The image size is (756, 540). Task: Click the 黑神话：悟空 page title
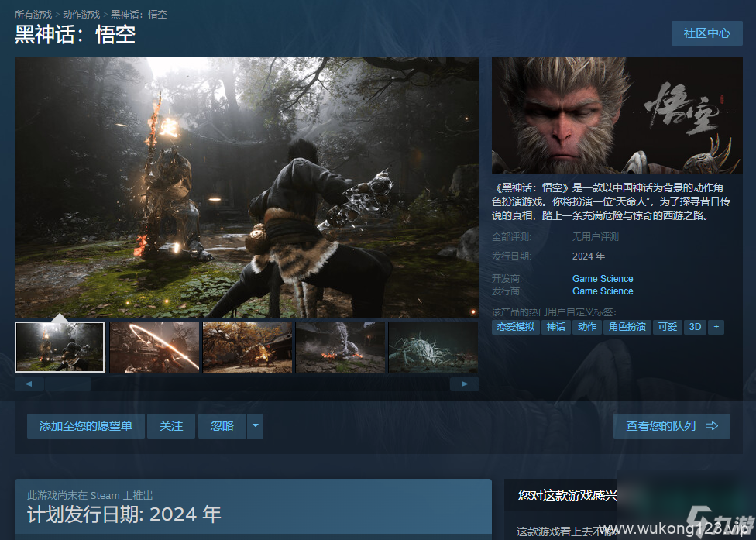click(x=75, y=35)
